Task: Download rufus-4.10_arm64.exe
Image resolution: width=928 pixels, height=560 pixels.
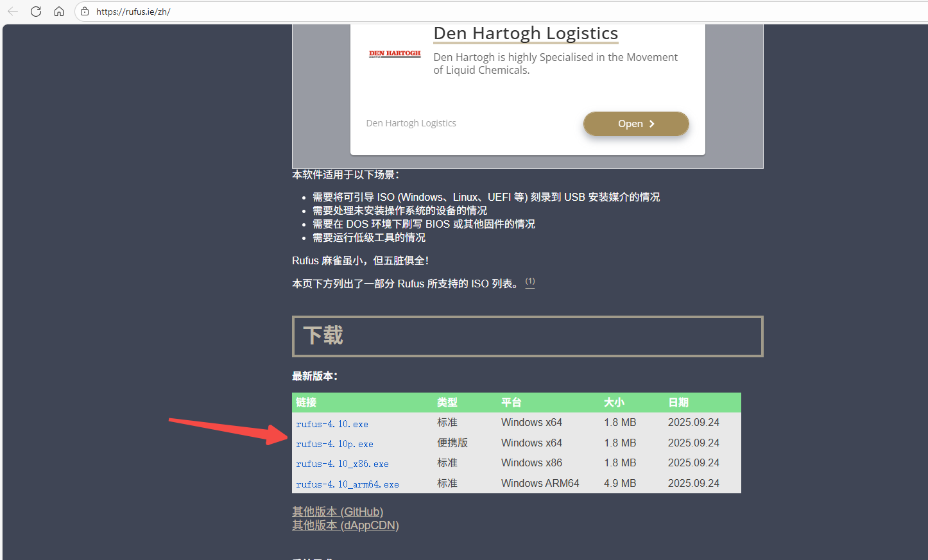Action: [347, 484]
